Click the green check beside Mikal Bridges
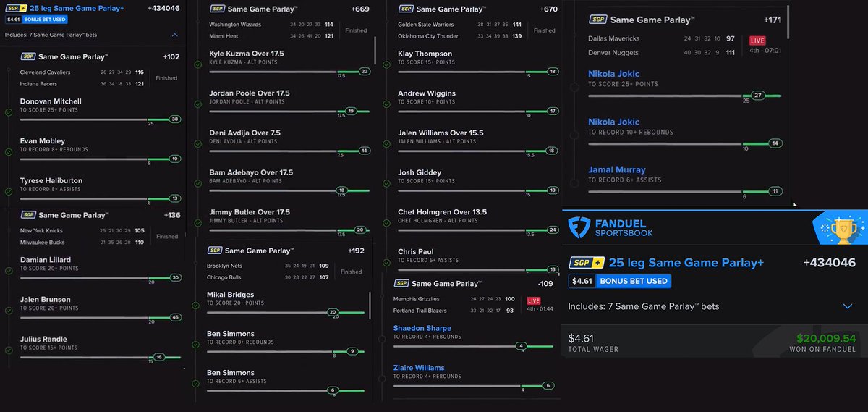 click(x=195, y=306)
